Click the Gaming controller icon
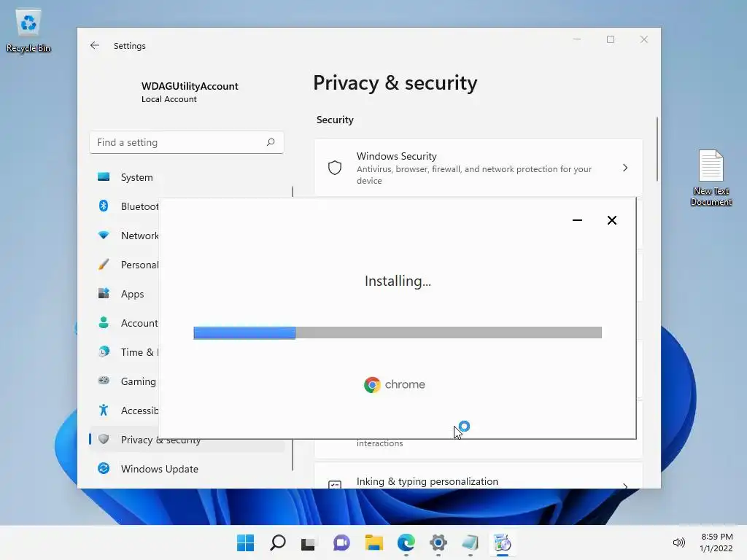 104,381
